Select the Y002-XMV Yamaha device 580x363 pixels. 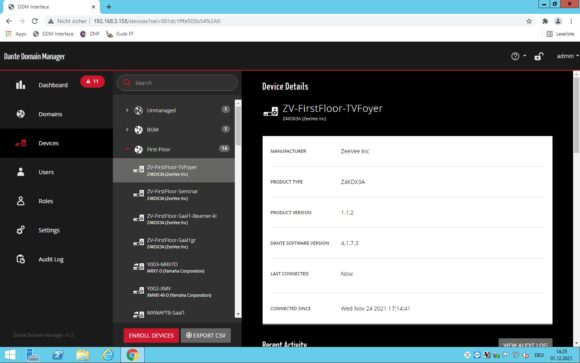tap(173, 292)
